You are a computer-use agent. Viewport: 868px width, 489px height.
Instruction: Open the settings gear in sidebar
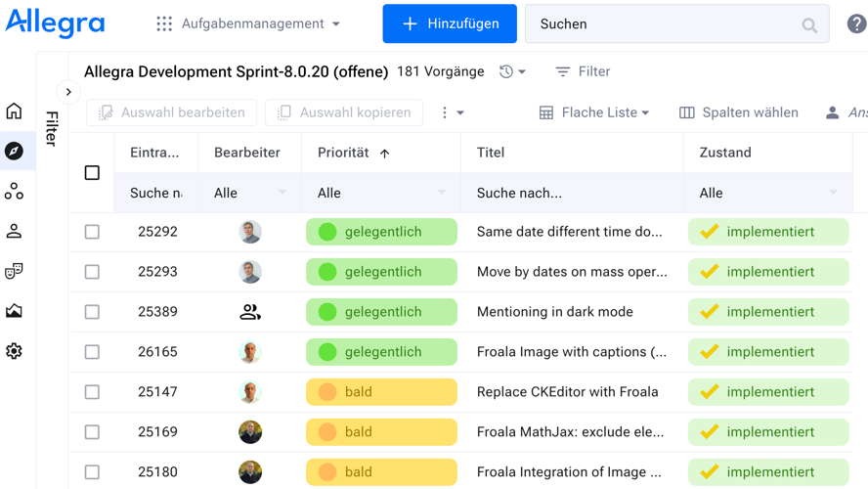(x=14, y=350)
